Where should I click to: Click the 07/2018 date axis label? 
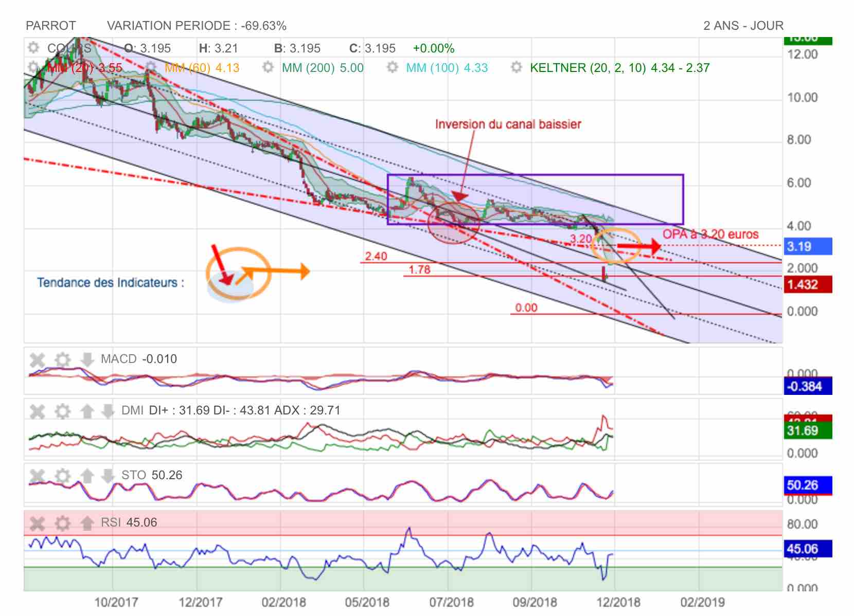point(452,602)
